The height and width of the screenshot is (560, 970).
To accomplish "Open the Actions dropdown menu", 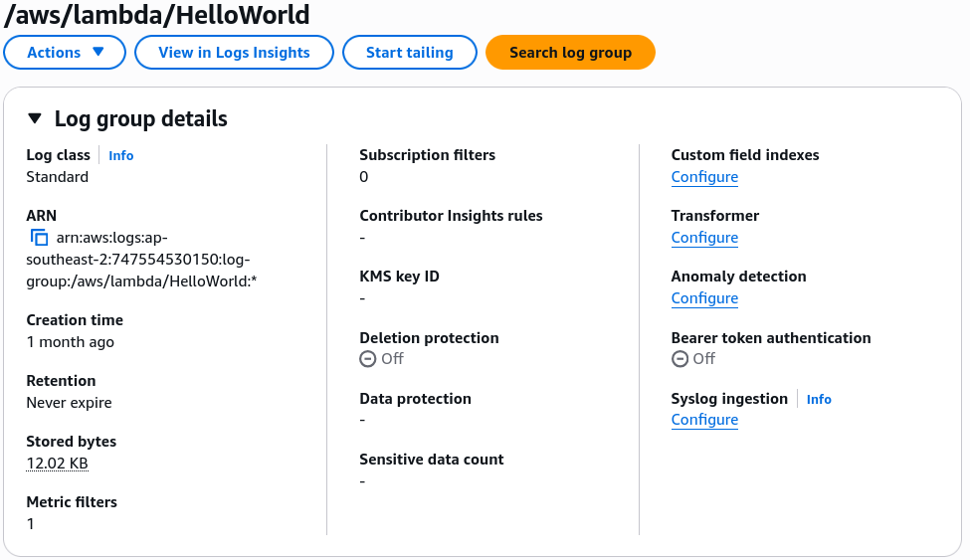I will (65, 53).
